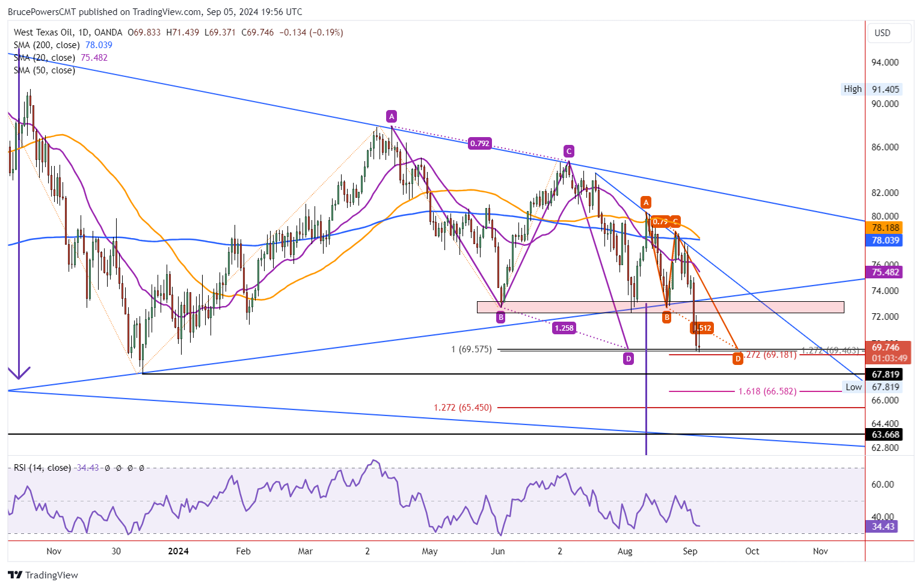This screenshot has width=922, height=588.
Task: Click the 86.000 price scale value
Action: [885, 147]
